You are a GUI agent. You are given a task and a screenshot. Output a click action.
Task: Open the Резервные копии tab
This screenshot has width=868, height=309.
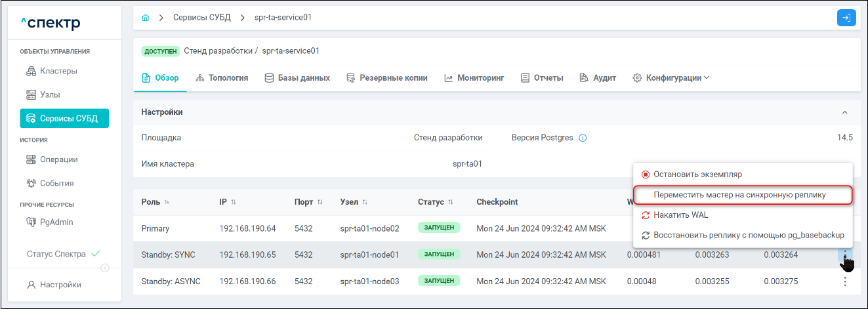387,78
